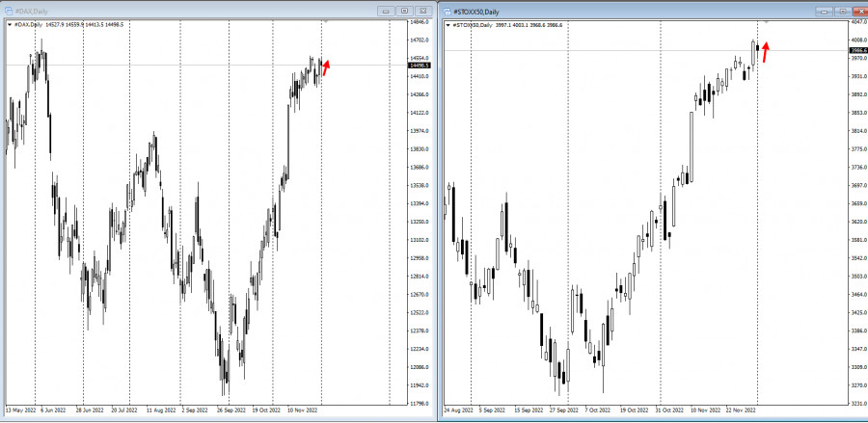Click 19 Oct 2022 date in STOXX50 chart
Image resolution: width=868 pixels, height=423 pixels.
(x=634, y=410)
